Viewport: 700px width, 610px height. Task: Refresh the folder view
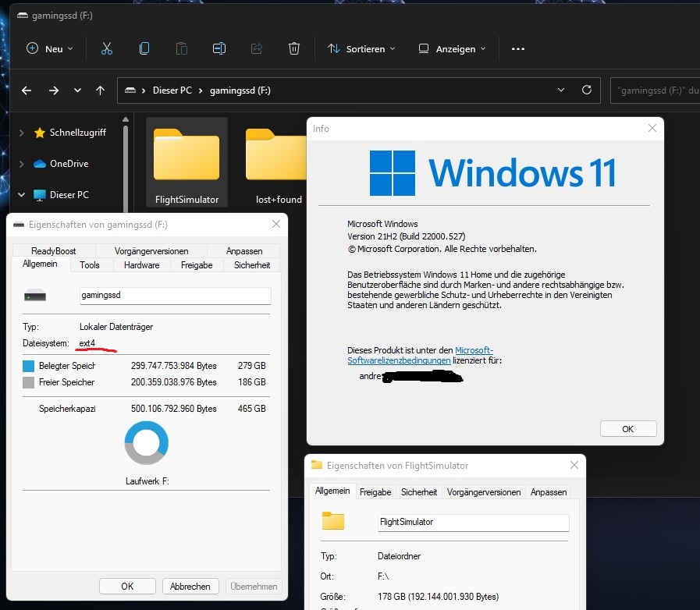[587, 90]
